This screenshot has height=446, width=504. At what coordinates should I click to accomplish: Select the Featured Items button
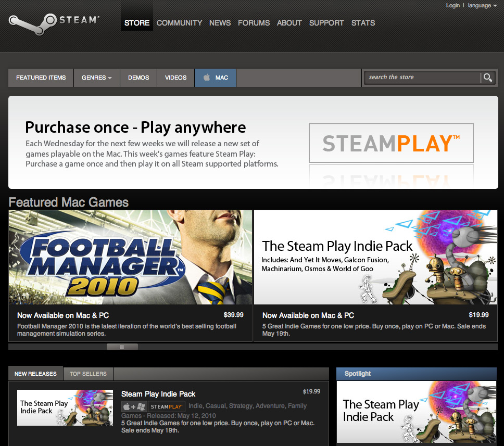[x=41, y=78]
